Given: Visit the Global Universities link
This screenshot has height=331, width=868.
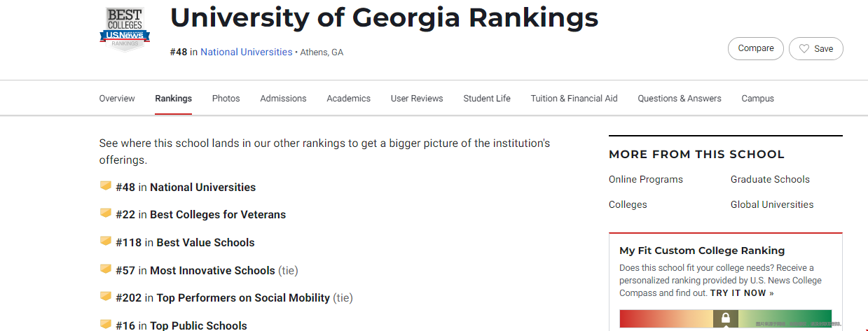Looking at the screenshot, I should 772,204.
